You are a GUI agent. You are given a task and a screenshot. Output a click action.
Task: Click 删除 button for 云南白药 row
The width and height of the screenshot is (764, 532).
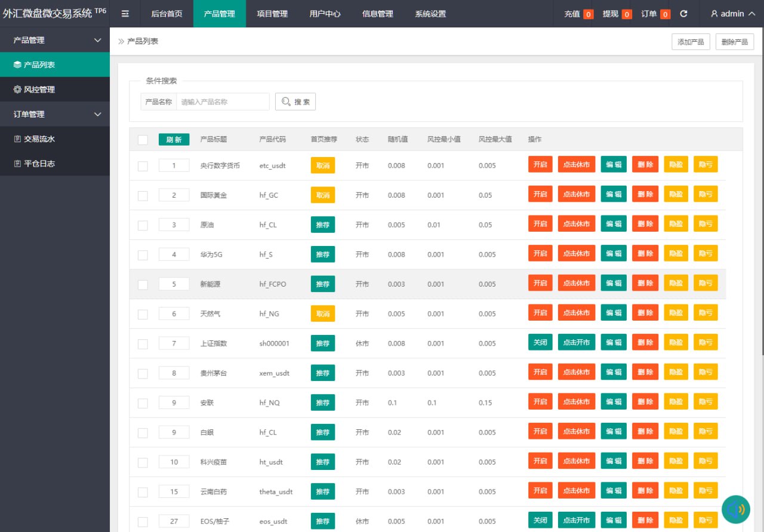pyautogui.click(x=645, y=491)
